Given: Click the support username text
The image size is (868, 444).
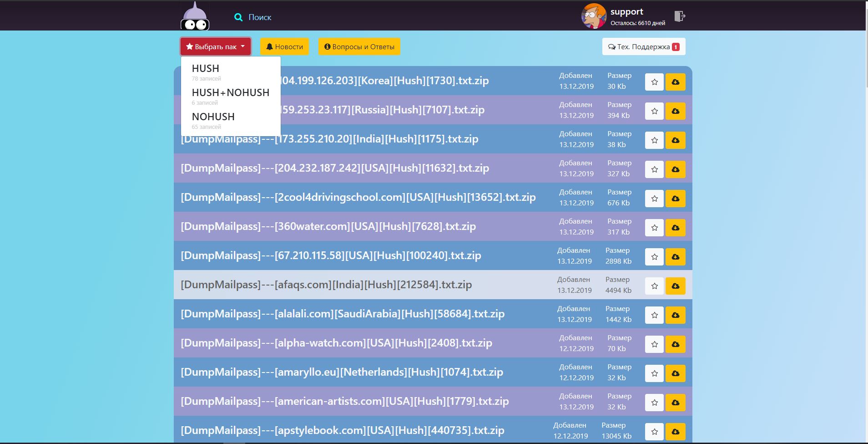Looking at the screenshot, I should (626, 12).
